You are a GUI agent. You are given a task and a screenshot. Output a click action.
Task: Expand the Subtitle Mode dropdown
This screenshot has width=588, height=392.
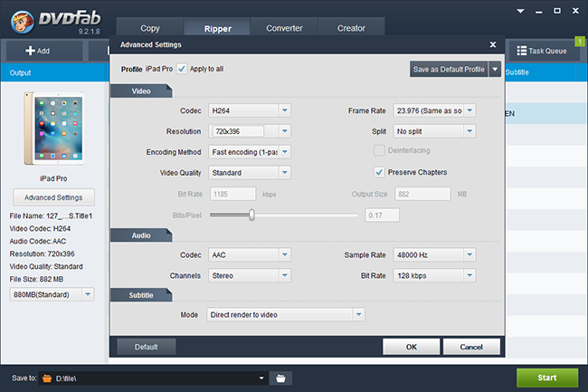click(358, 314)
